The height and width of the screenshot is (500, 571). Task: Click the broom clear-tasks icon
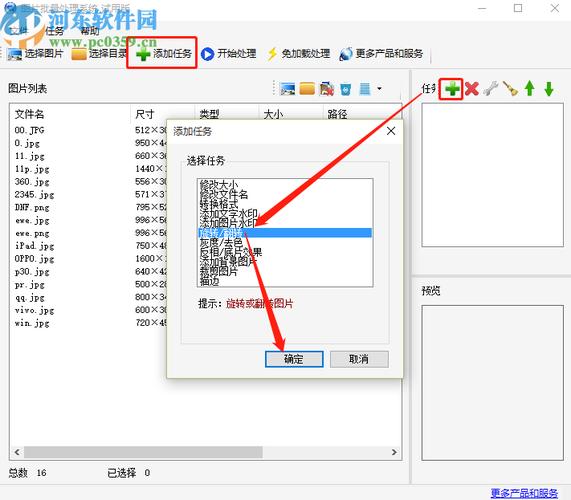coord(510,88)
